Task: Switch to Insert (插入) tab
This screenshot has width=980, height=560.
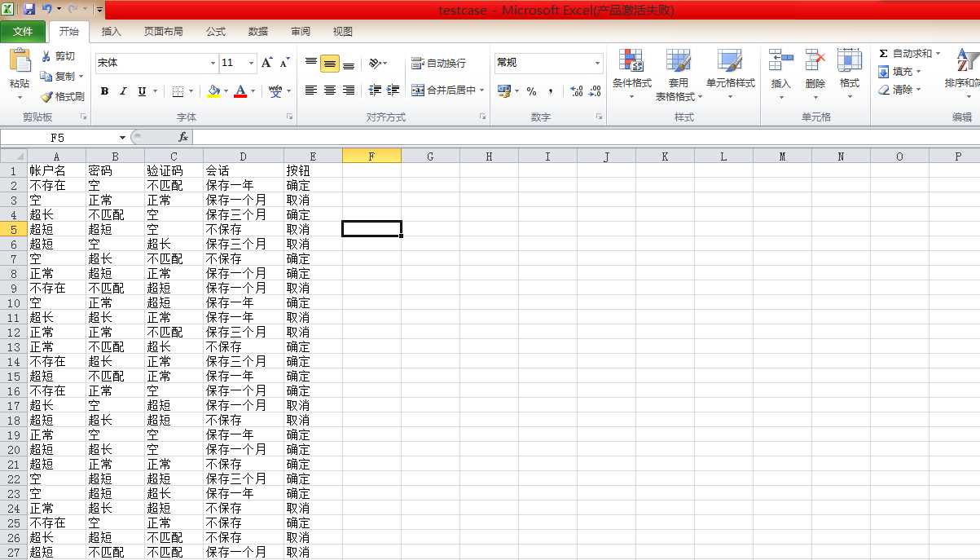Action: pyautogui.click(x=112, y=32)
